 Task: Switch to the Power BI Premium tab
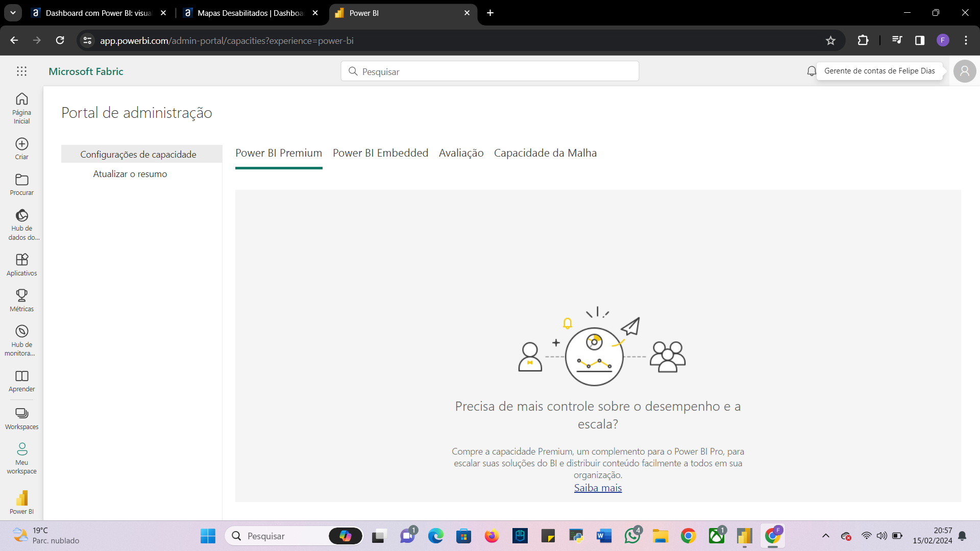point(279,153)
